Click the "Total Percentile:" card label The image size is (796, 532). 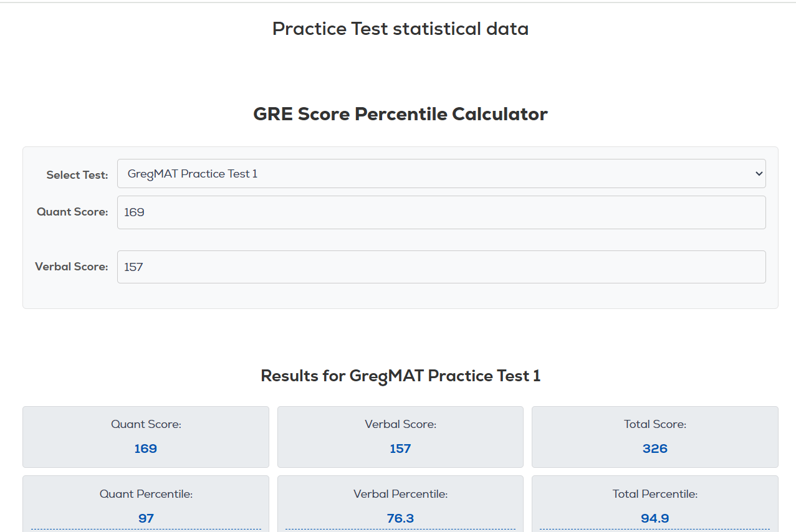tap(655, 494)
